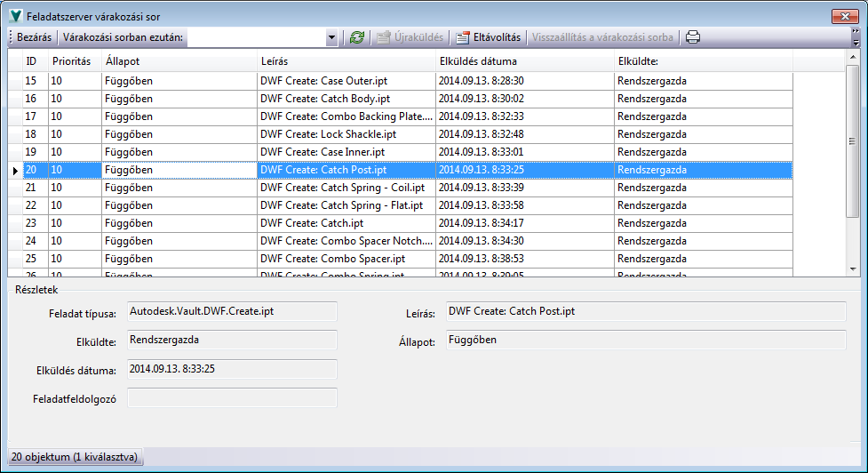Click the toolbar overflow arrow at far right

click(856, 37)
